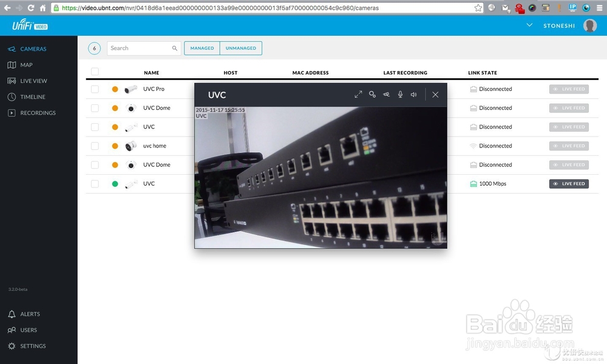Open Live View in sidebar
The image size is (607, 364).
point(27,81)
